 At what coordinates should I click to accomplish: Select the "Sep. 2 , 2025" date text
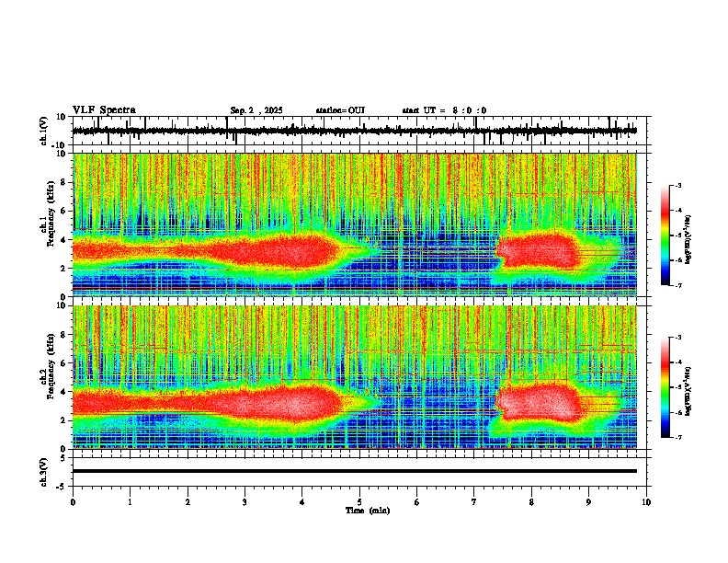click(256, 110)
